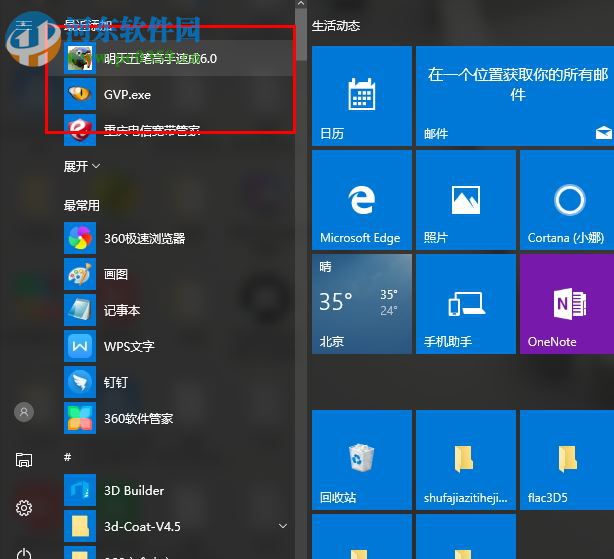This screenshot has width=614, height=559.
Task: Launch 3D Builder app icon
Action: click(x=80, y=490)
